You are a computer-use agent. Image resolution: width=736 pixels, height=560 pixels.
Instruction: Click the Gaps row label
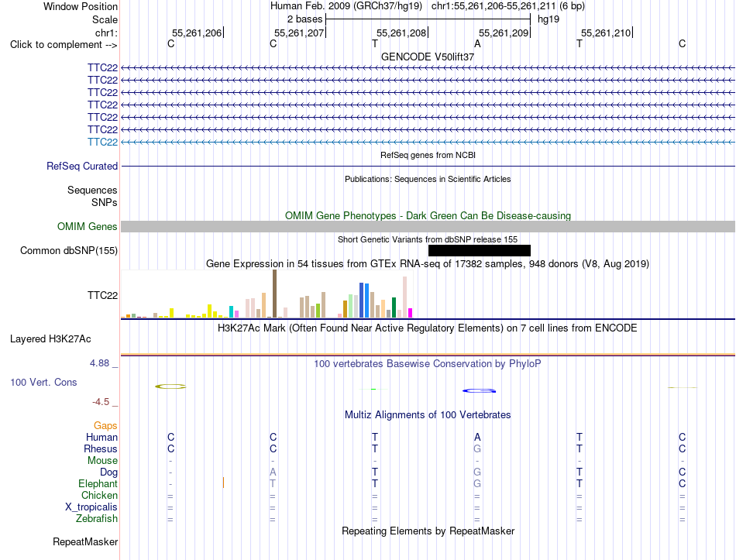[x=105, y=426]
